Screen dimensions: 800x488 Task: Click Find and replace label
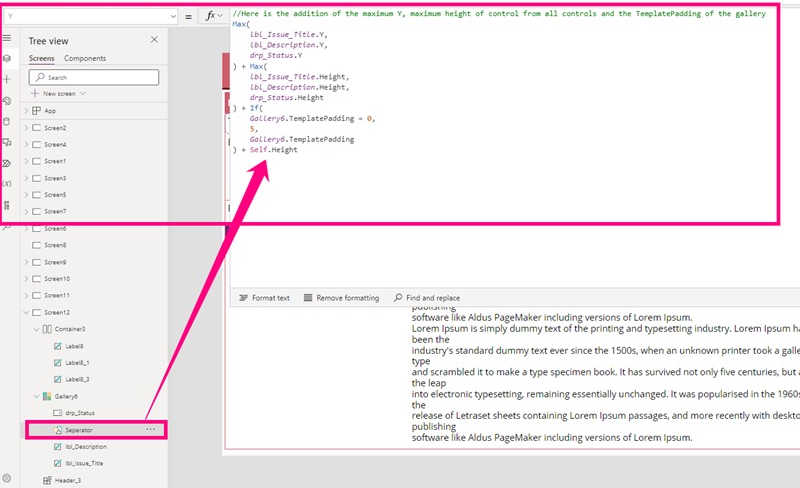[433, 298]
